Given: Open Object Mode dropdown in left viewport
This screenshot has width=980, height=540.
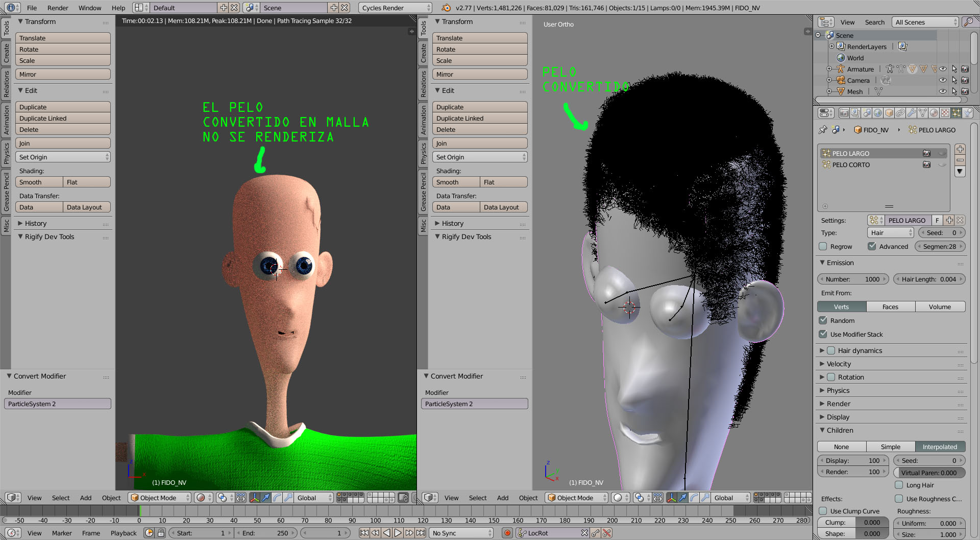Looking at the screenshot, I should point(160,498).
